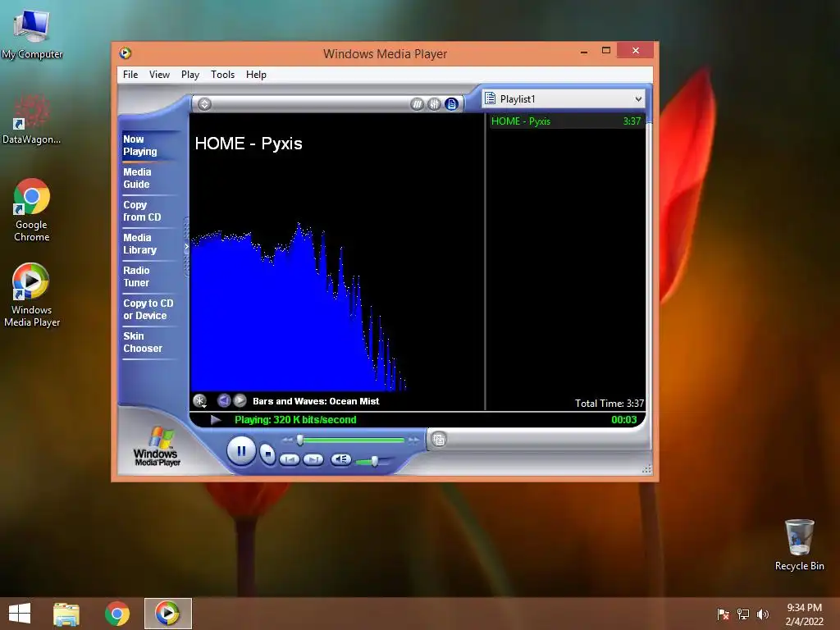Screen dimensions: 840x630
Task: Select next visualization arrow
Action: point(240,400)
